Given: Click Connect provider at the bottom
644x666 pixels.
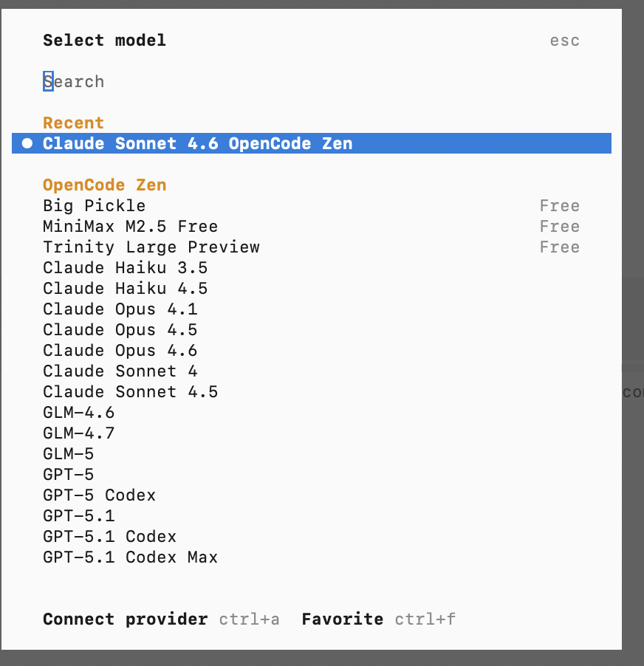Looking at the screenshot, I should [x=125, y=619].
